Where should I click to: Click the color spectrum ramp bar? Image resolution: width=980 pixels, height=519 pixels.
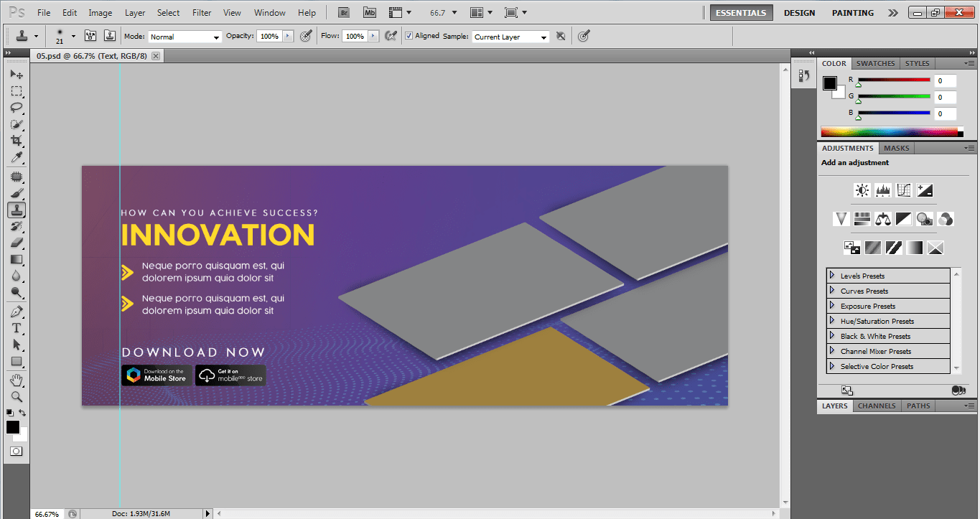tap(890, 132)
